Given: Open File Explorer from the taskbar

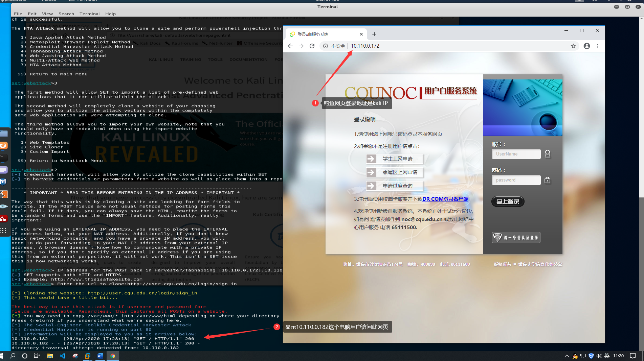Looking at the screenshot, I should point(50,356).
